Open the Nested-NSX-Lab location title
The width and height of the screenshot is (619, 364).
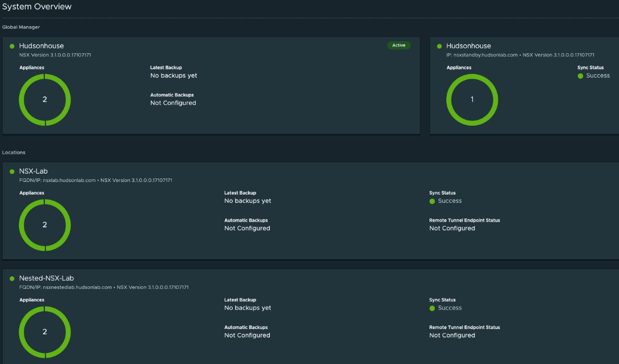coord(46,278)
